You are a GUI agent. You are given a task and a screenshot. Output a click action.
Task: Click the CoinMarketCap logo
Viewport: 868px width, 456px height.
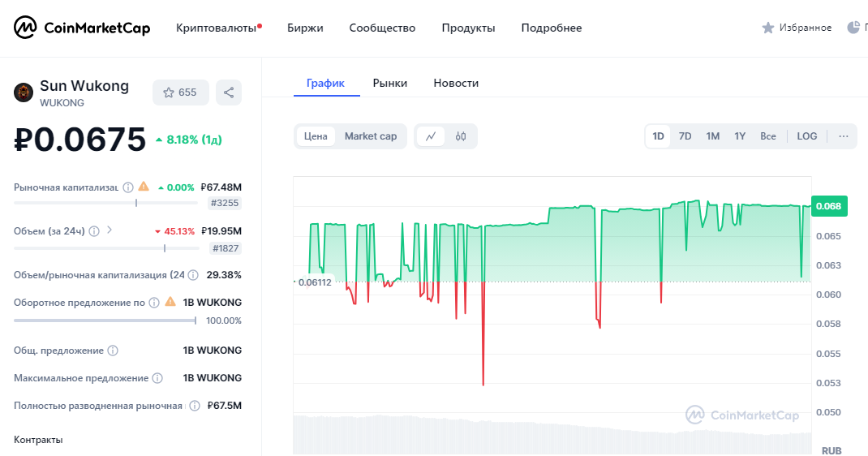coord(82,28)
